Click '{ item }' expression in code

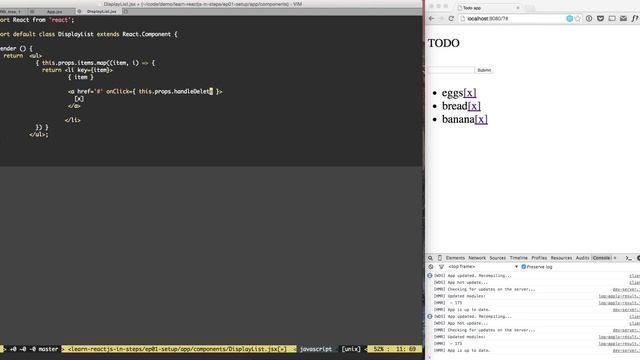[x=81, y=77]
